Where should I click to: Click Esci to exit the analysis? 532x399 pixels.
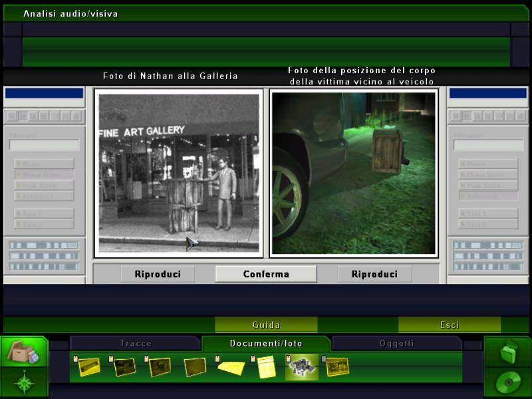point(449,325)
